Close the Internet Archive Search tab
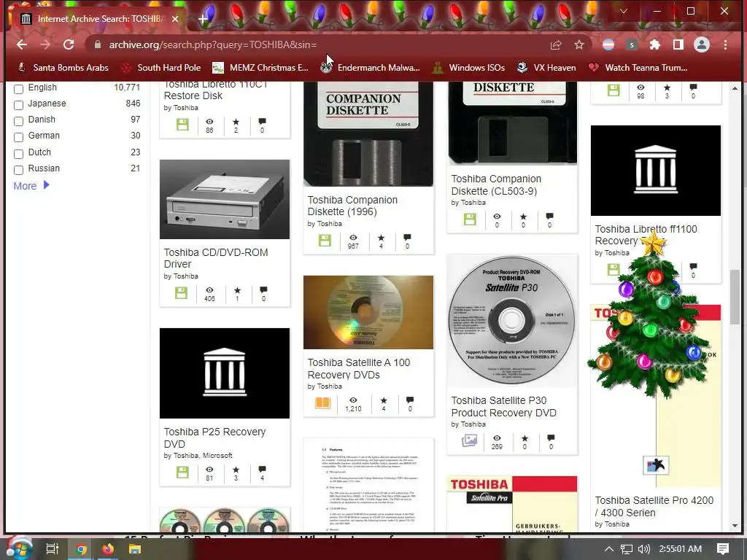This screenshot has height=560, width=747. pos(175,19)
